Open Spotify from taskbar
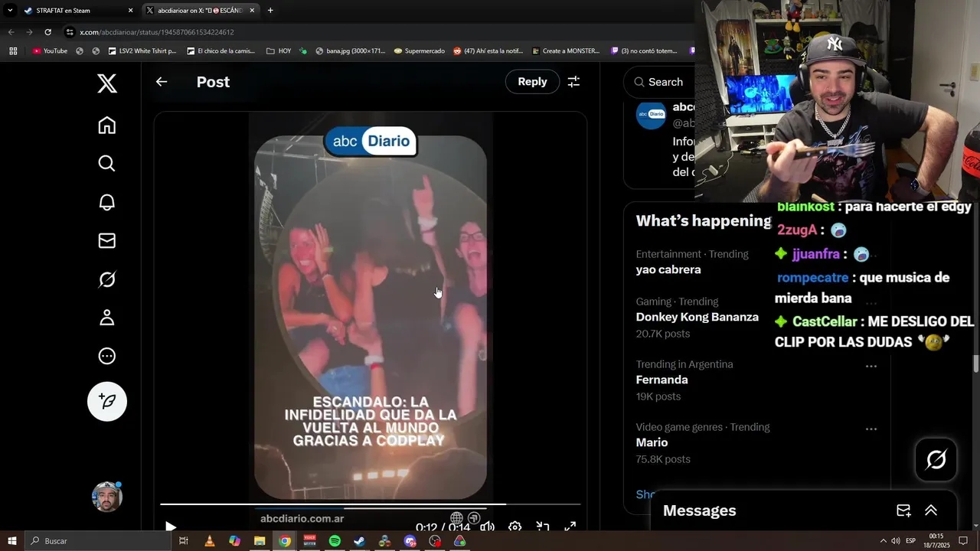 pyautogui.click(x=335, y=541)
